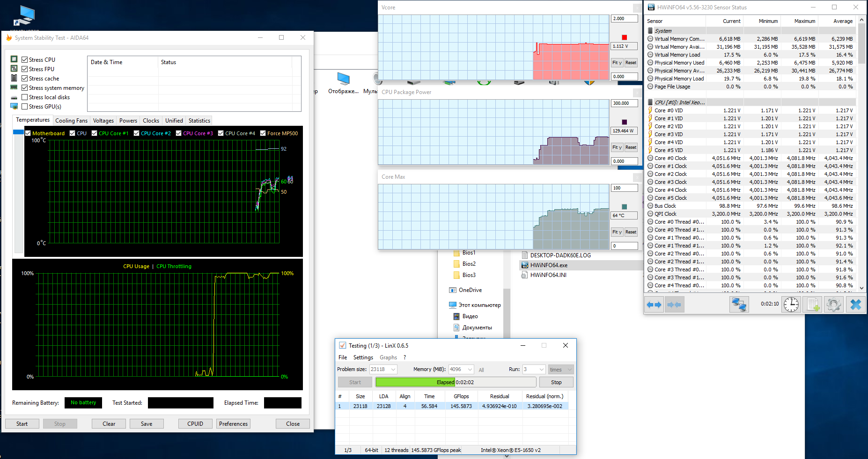Click the HWiNFO start logging sheet icon
This screenshot has width=868, height=459.
point(813,305)
